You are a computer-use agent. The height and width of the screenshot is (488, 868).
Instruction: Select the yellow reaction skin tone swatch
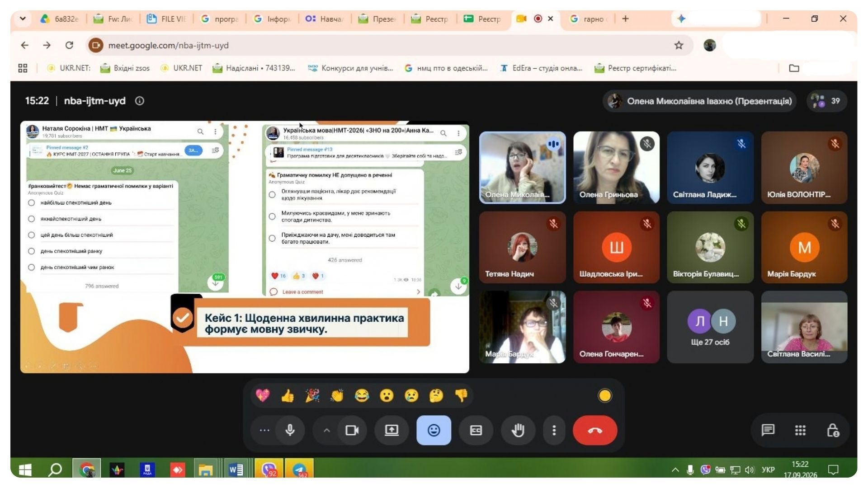[x=604, y=396]
